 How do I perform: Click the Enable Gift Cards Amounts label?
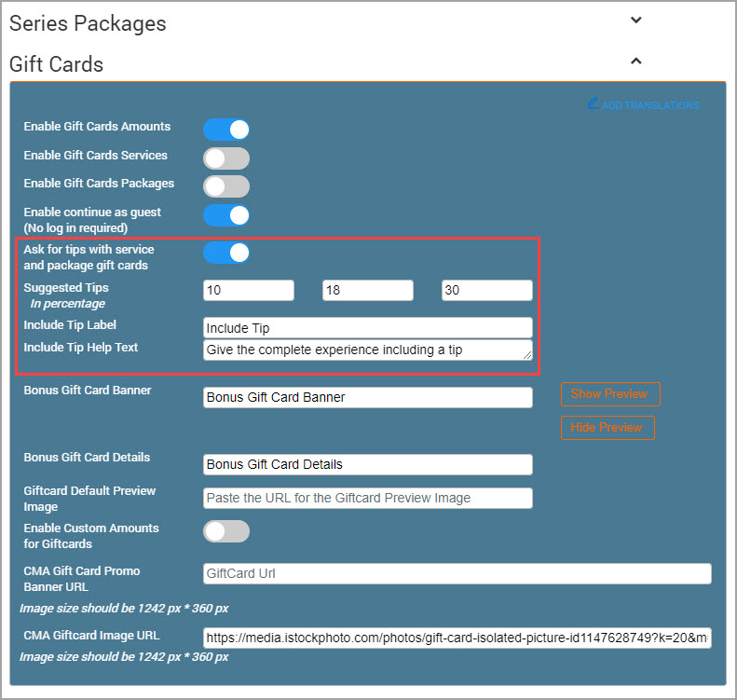coord(97,127)
